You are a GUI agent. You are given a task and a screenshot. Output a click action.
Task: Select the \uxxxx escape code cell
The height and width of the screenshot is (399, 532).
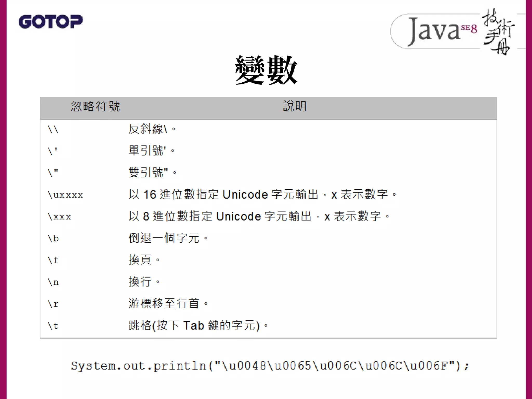pos(65,195)
